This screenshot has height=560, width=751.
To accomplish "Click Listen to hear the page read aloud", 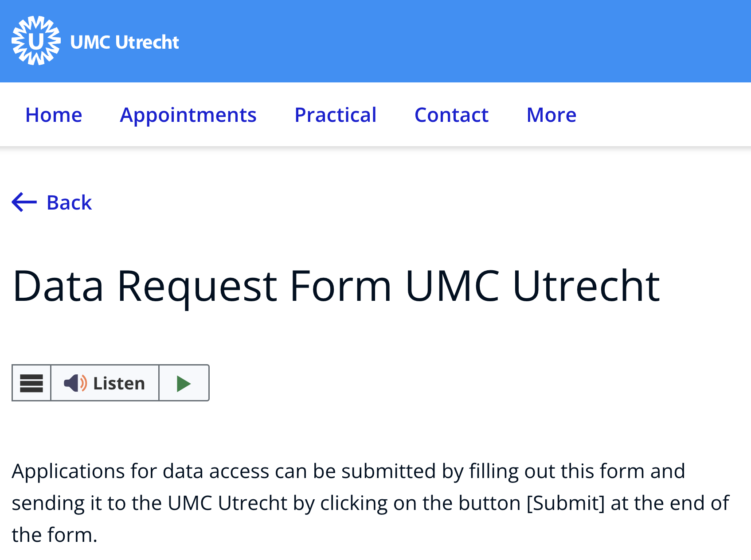I will coord(118,383).
